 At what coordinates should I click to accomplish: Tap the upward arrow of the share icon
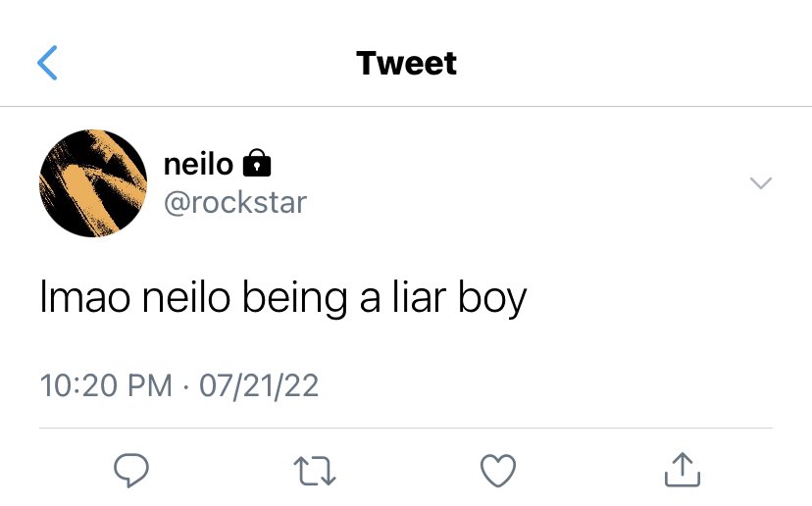pos(683,463)
